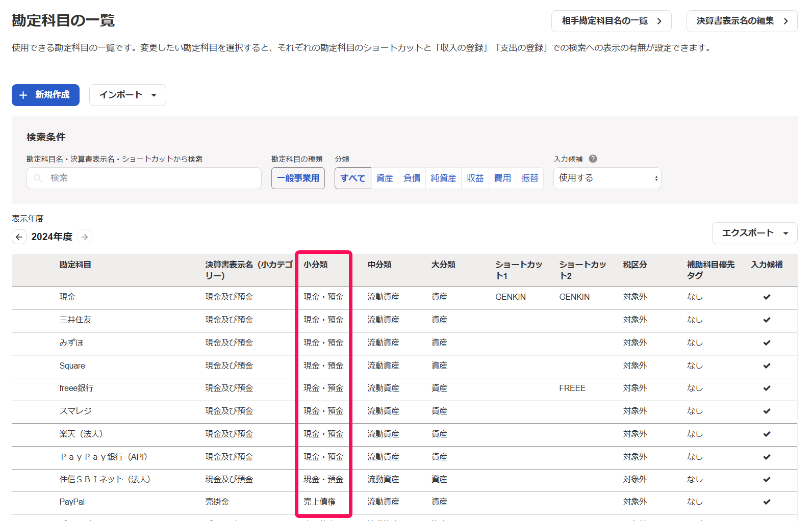The width and height of the screenshot is (812, 521).
Task: Click the checkmark in the 住信SBIネット row
Action: (x=767, y=479)
